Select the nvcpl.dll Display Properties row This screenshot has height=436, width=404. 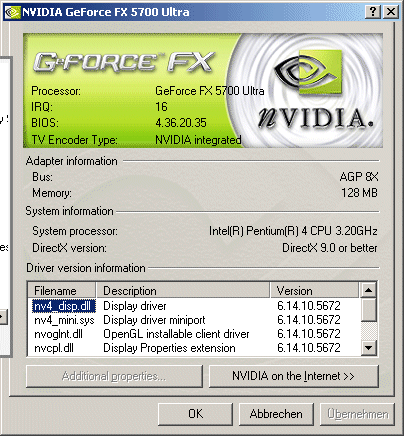(194, 348)
